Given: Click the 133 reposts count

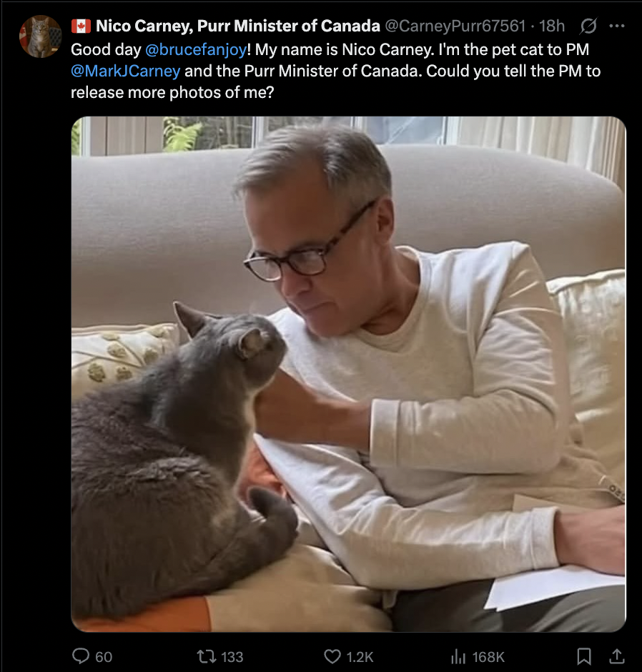Looking at the screenshot, I should (232, 657).
